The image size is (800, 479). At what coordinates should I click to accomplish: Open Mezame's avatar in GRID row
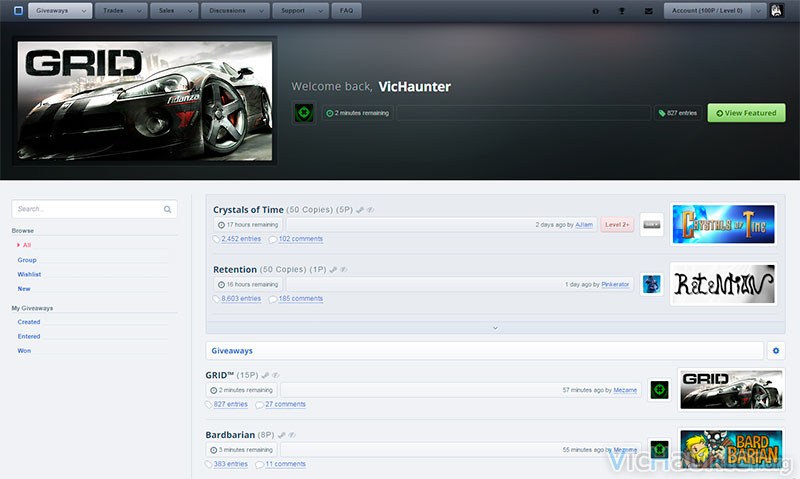(659, 390)
